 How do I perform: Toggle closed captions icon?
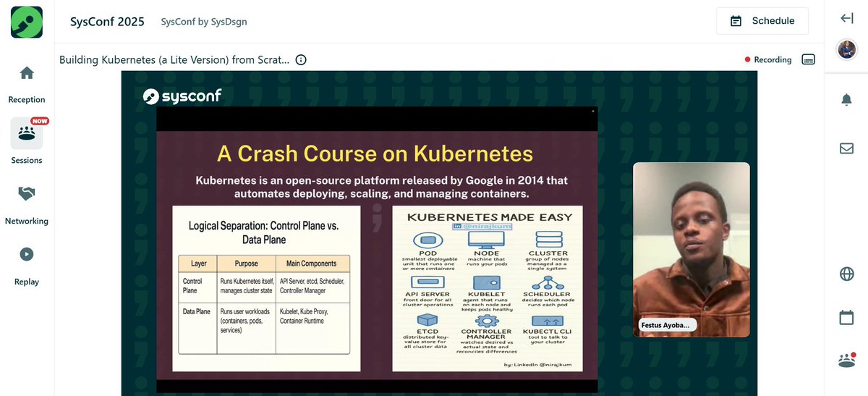click(809, 59)
